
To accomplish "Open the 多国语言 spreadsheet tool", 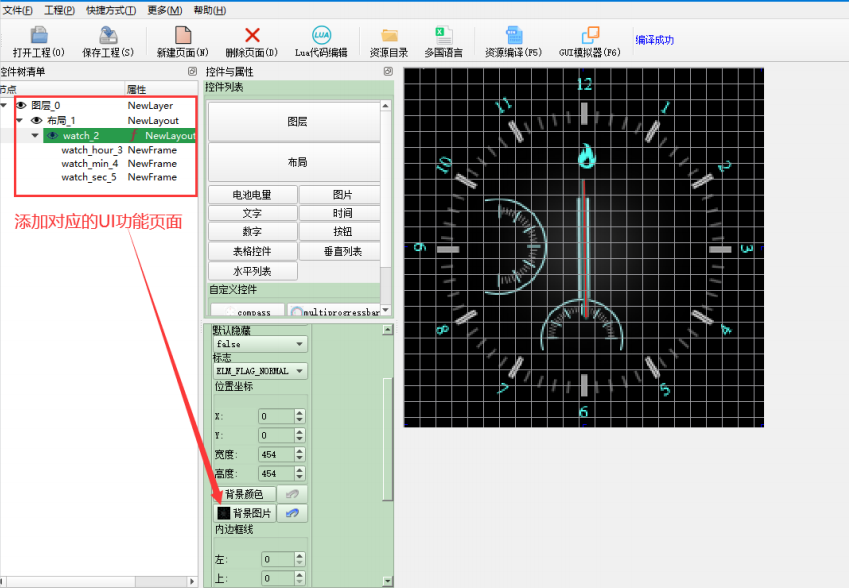I will click(443, 42).
